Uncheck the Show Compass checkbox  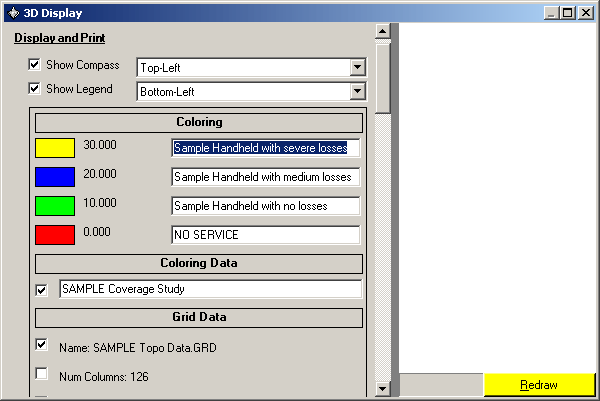coord(34,64)
